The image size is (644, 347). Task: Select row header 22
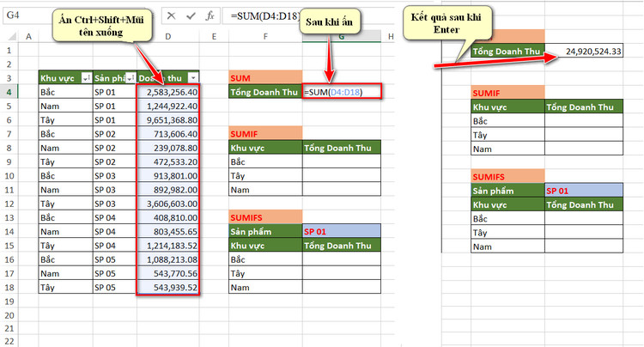coord(9,341)
